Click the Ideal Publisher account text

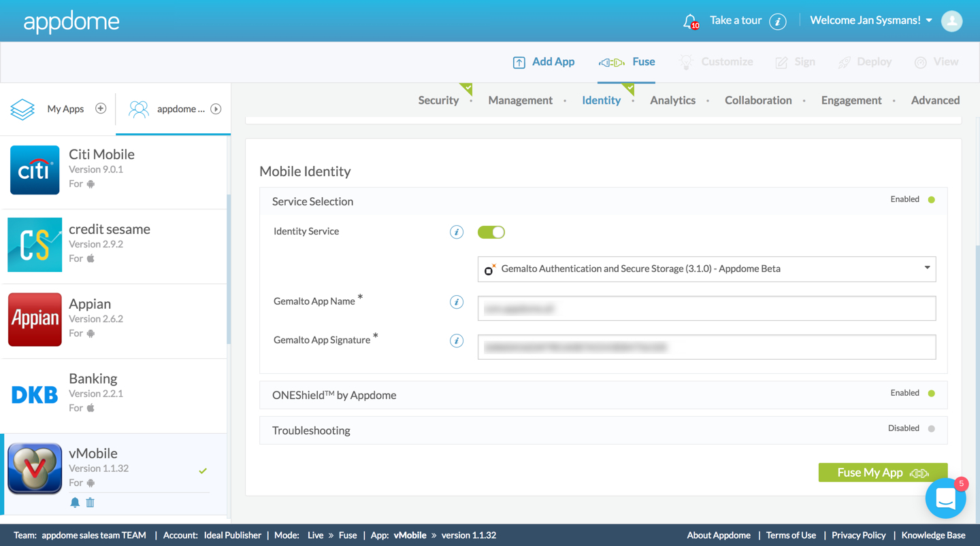[x=232, y=535]
